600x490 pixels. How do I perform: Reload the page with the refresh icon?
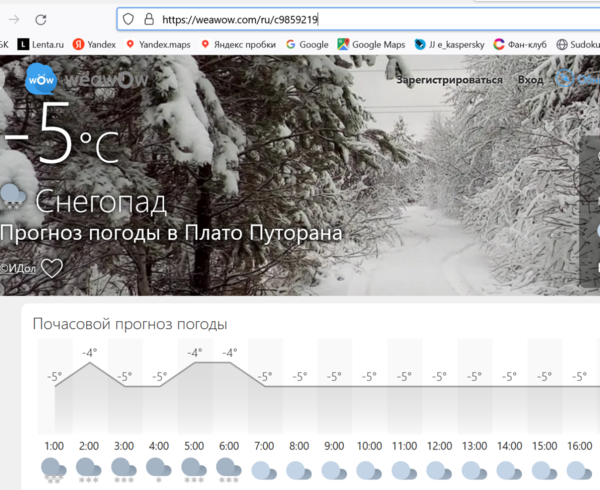tap(40, 19)
